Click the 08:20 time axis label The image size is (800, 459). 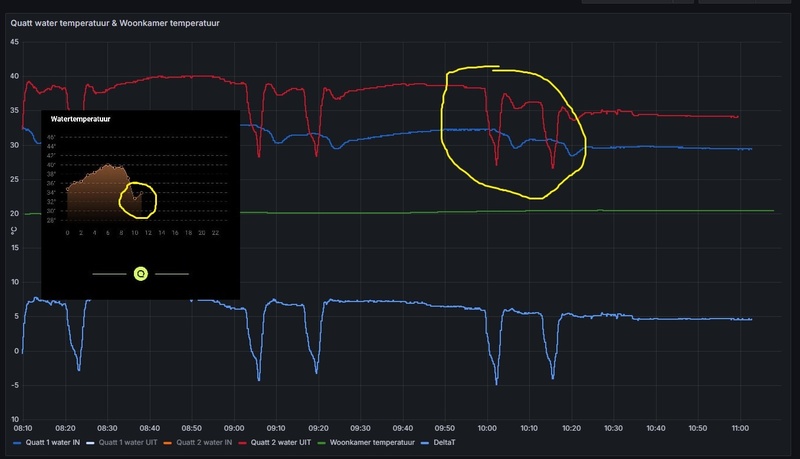click(65, 428)
